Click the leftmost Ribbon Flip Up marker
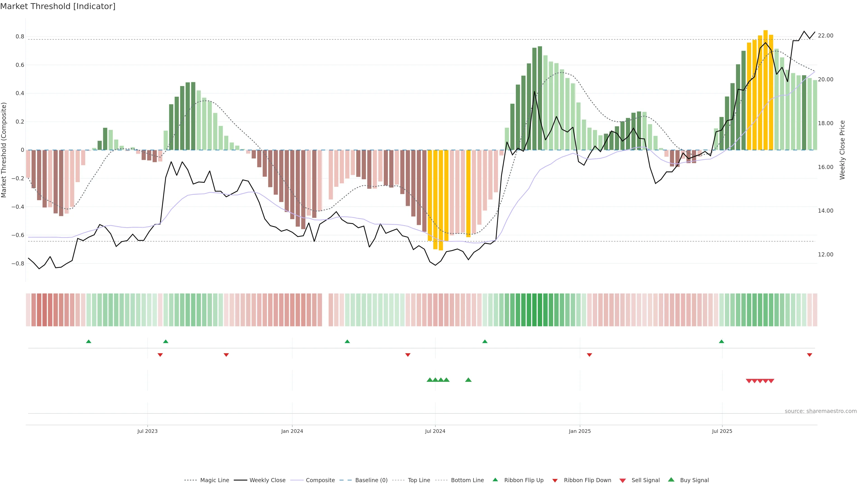 (89, 342)
